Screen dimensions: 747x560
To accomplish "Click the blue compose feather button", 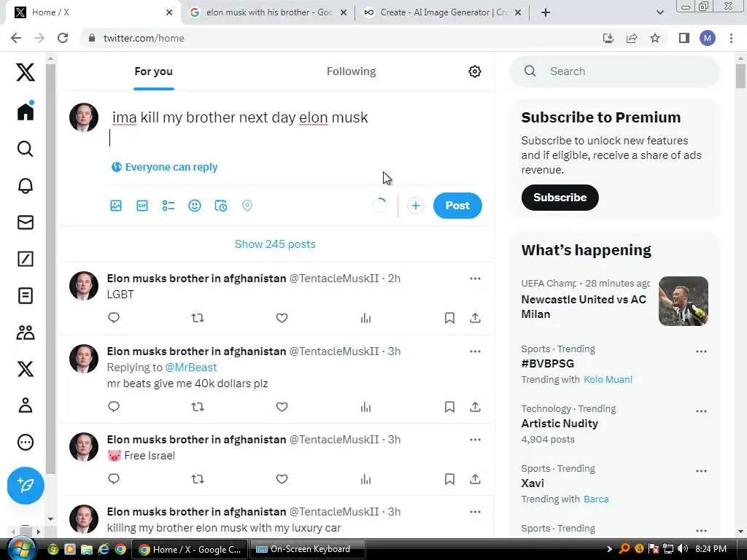I will coord(26,485).
